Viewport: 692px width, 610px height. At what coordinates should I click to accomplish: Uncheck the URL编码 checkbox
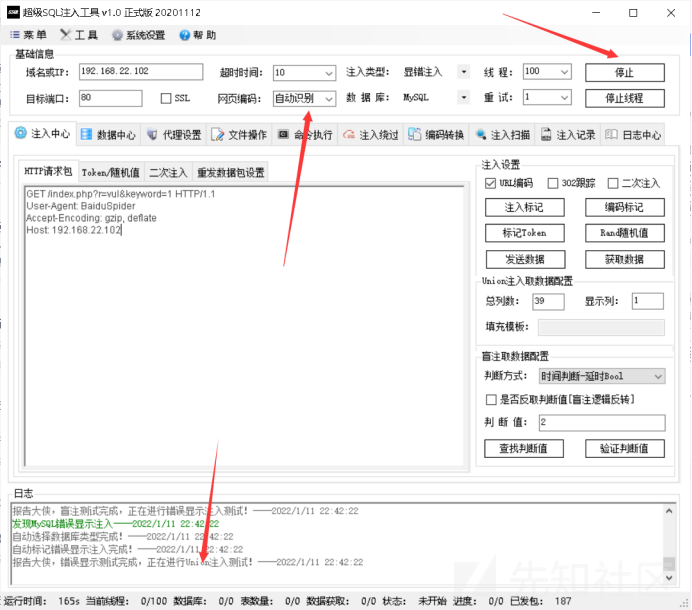click(x=490, y=183)
